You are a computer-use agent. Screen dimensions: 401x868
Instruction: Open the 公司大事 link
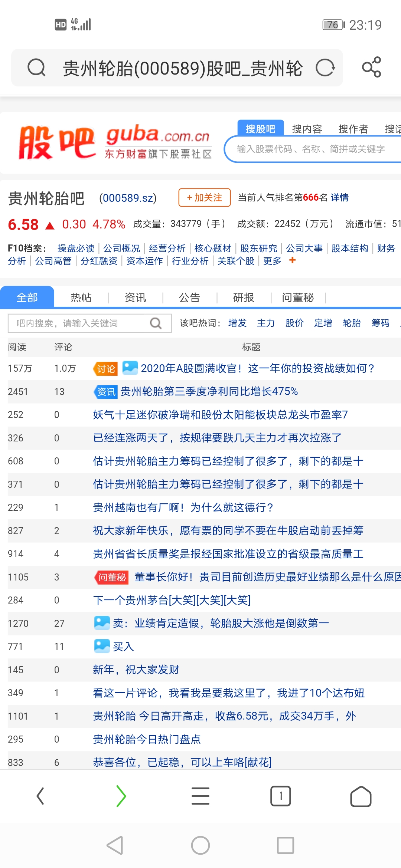pos(304,248)
